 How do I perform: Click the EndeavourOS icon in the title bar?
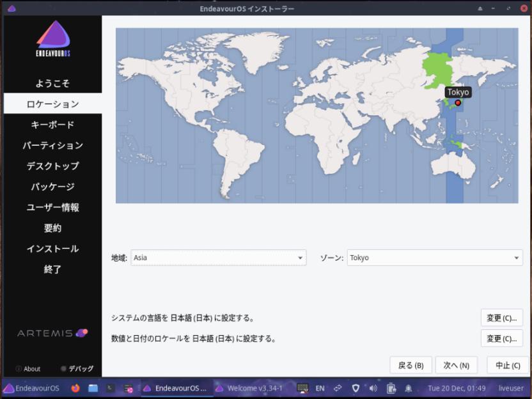click(12, 8)
